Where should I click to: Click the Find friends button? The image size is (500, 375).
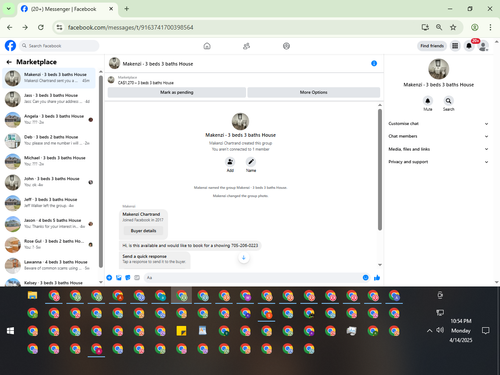(432, 46)
